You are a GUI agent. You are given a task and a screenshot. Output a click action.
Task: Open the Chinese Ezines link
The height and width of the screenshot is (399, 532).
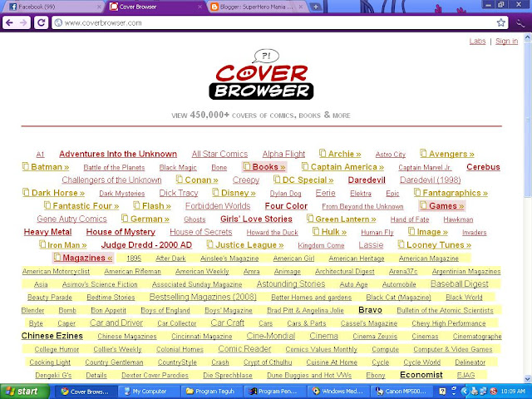(x=52, y=336)
